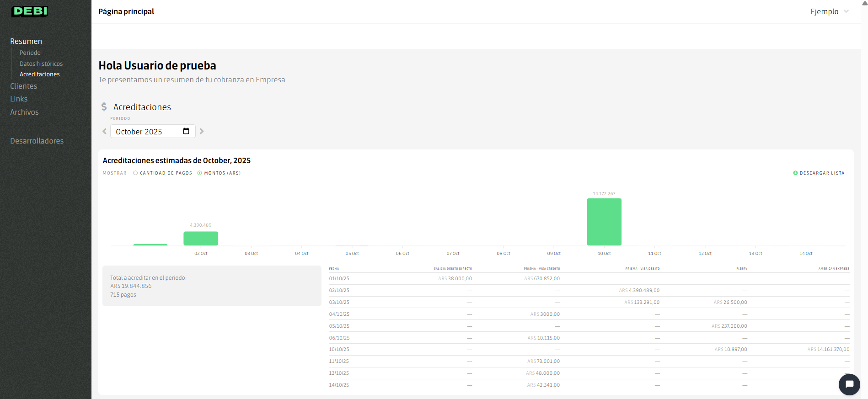Advance to next month with right arrow
This screenshot has height=399, width=868.
[202, 132]
